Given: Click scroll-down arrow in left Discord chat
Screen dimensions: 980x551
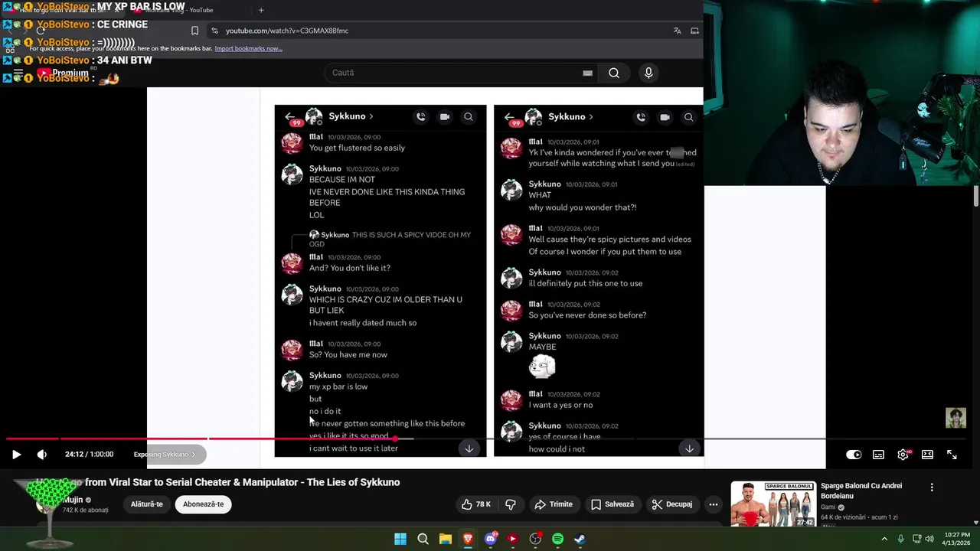Looking at the screenshot, I should [x=469, y=448].
